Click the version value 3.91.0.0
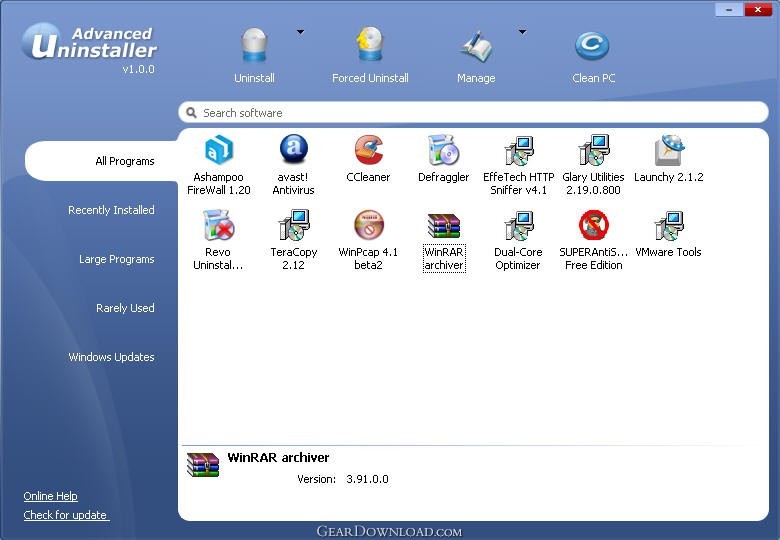Screen dimensions: 780x540 (367, 479)
